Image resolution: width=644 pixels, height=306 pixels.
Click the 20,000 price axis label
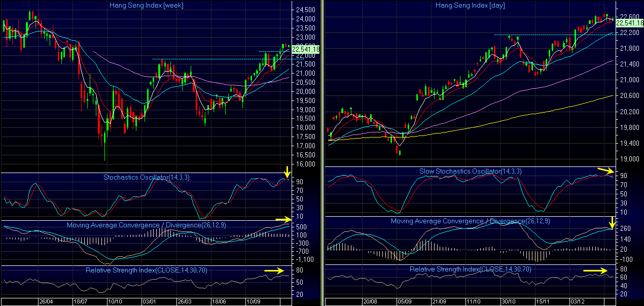(x=307, y=92)
